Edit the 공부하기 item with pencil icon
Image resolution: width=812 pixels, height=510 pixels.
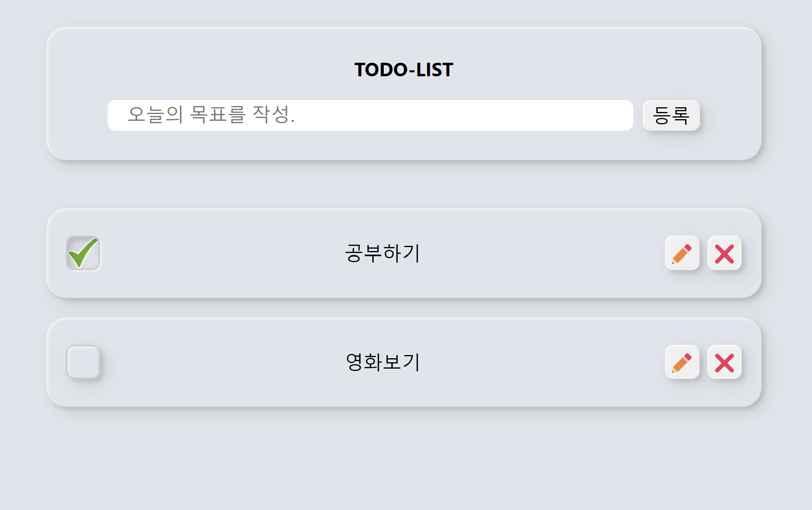[x=682, y=253]
